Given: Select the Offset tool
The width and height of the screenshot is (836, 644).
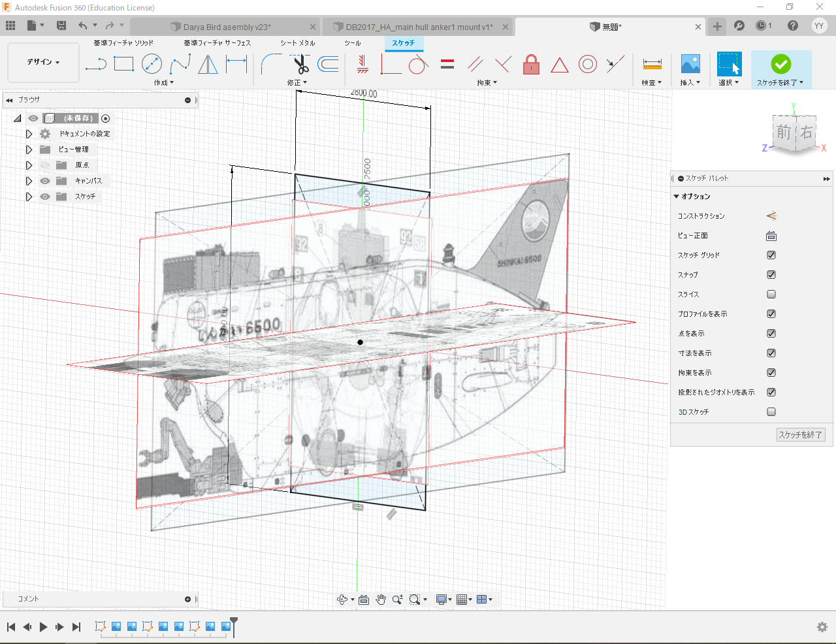Looking at the screenshot, I should coord(328,64).
